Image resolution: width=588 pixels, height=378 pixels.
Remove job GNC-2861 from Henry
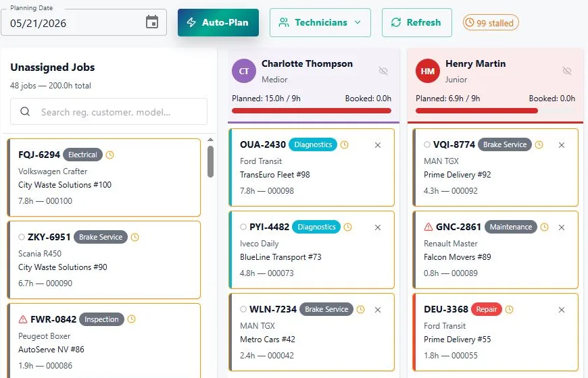(x=562, y=227)
